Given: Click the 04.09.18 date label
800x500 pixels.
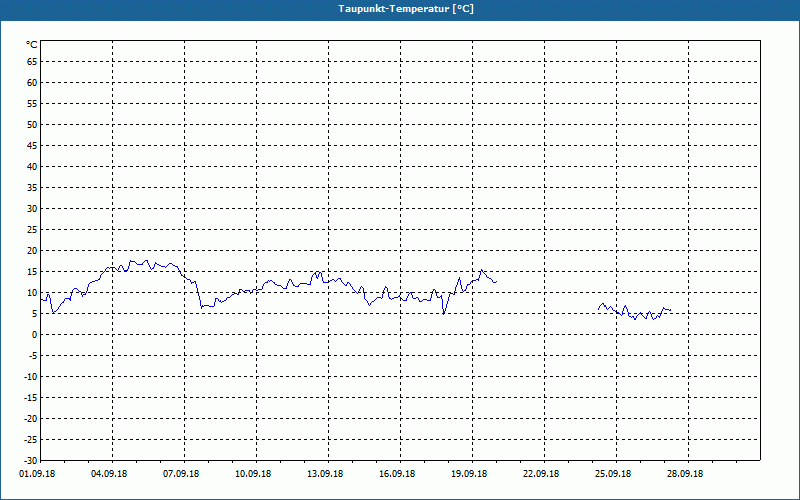Looking at the screenshot, I should coord(109,474).
